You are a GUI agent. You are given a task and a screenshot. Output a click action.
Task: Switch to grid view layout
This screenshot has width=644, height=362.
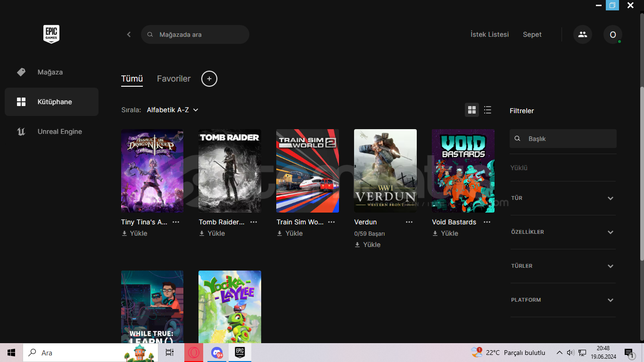[x=471, y=110]
